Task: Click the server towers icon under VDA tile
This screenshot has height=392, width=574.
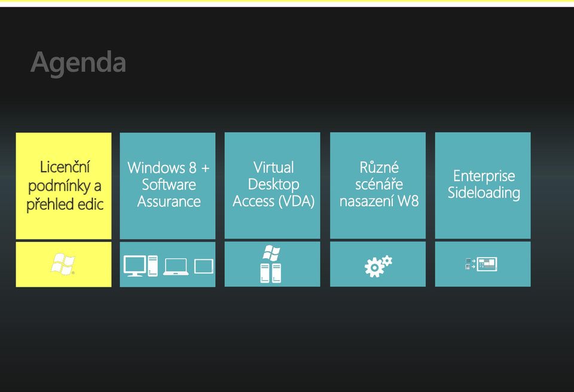Action: (271, 273)
